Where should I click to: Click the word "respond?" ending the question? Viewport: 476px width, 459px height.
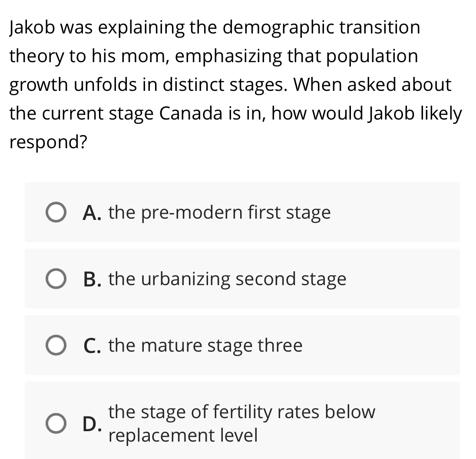pyautogui.click(x=49, y=143)
